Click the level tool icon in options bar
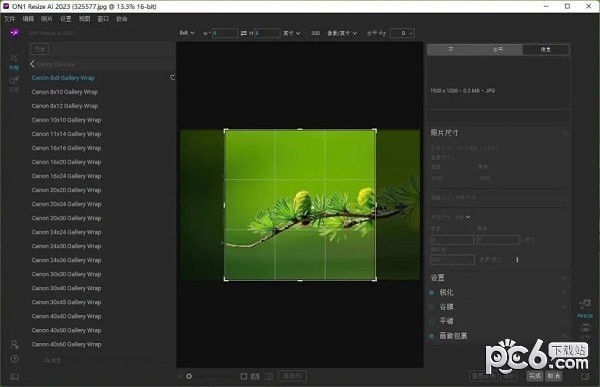The height and width of the screenshot is (387, 600). pos(382,33)
